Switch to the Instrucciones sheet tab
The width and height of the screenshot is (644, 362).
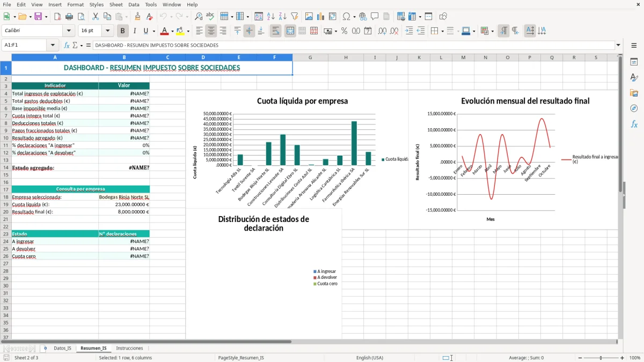click(129, 348)
